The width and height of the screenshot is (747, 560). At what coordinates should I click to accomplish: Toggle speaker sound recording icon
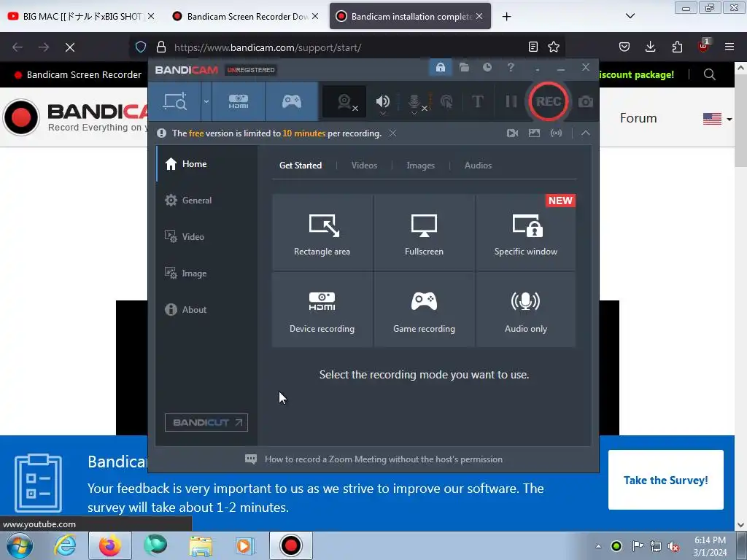[382, 101]
